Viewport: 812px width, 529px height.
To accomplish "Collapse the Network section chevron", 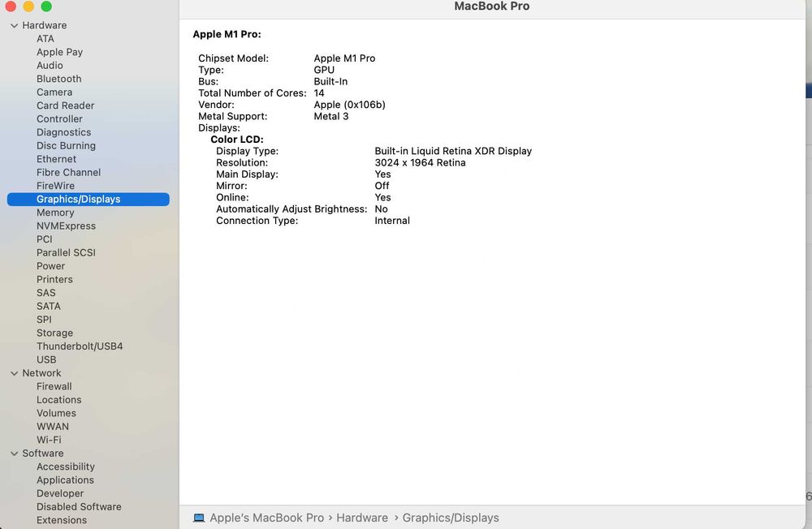I will (x=15, y=373).
